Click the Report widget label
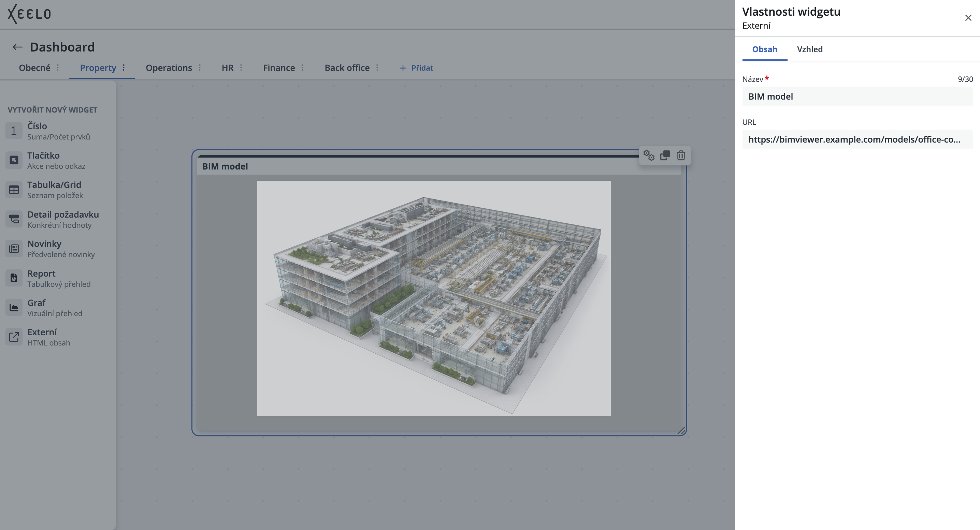Viewport: 980px width, 530px height. point(41,274)
